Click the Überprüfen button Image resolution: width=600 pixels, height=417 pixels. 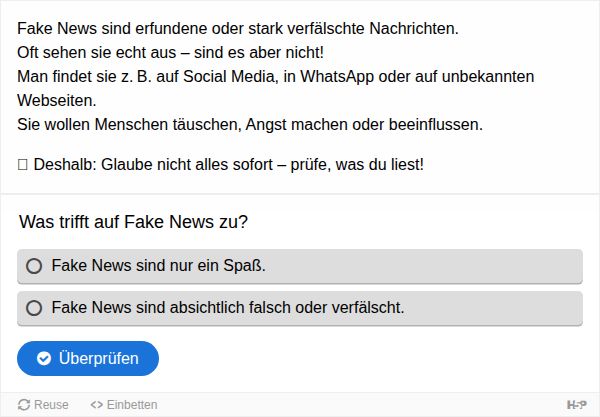click(x=88, y=358)
